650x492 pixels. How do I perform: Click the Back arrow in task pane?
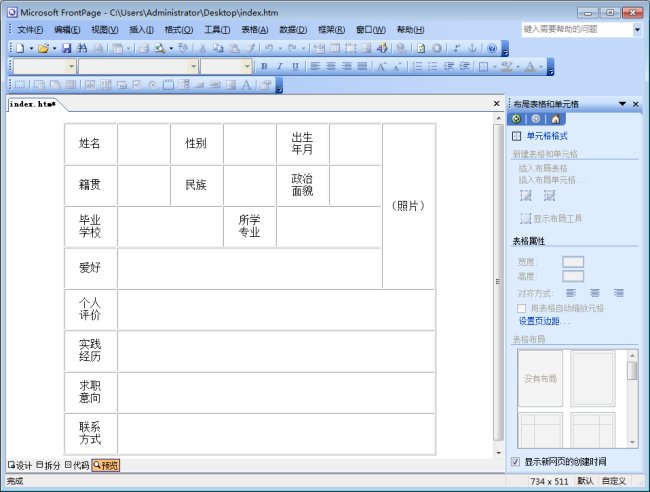517,119
